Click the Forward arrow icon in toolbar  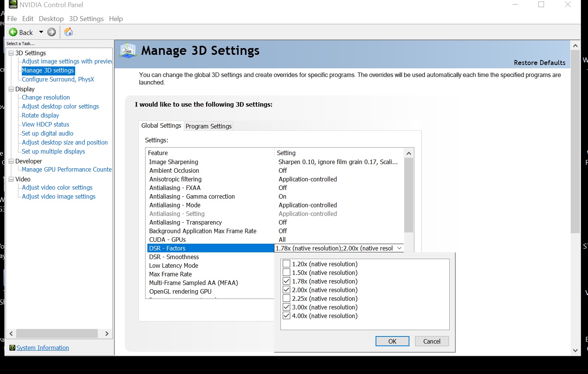point(52,32)
